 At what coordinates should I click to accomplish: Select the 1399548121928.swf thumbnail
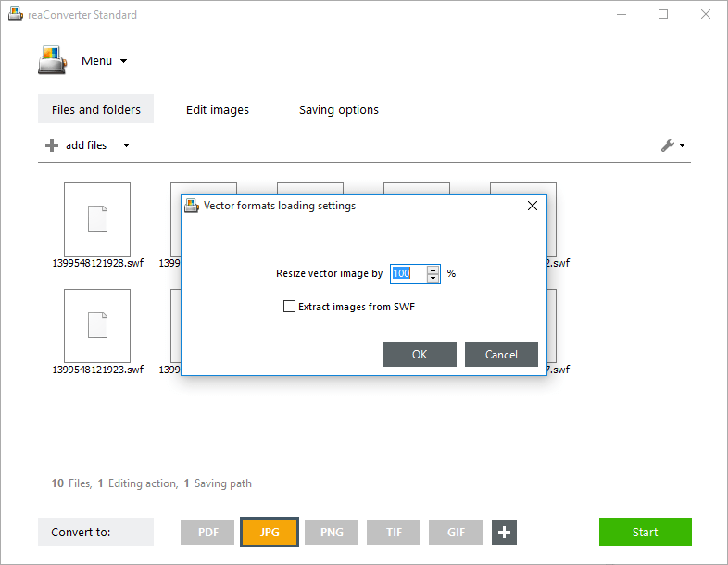click(97, 219)
